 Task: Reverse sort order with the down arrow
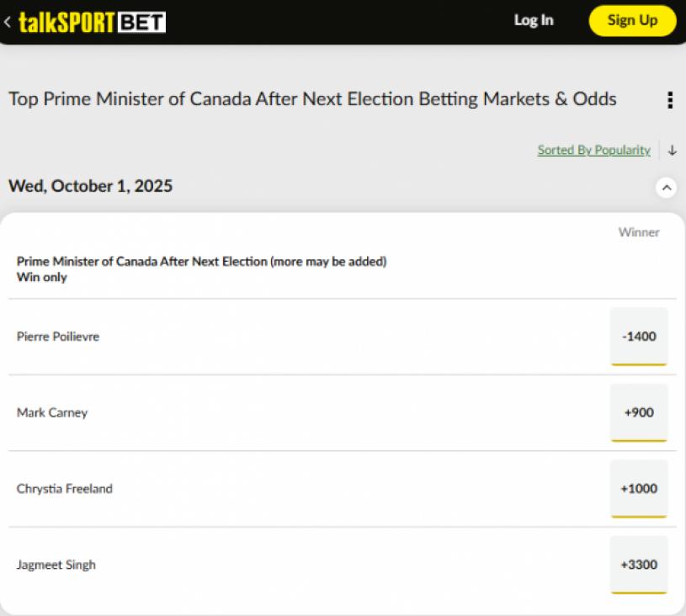672,151
